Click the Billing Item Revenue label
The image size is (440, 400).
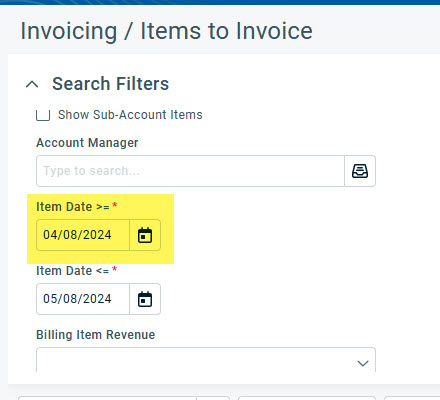tap(96, 335)
